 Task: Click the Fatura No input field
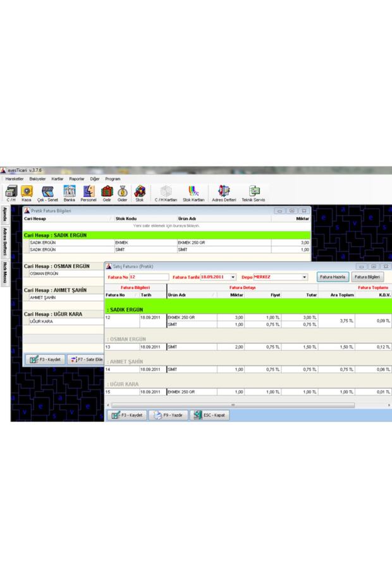(149, 277)
